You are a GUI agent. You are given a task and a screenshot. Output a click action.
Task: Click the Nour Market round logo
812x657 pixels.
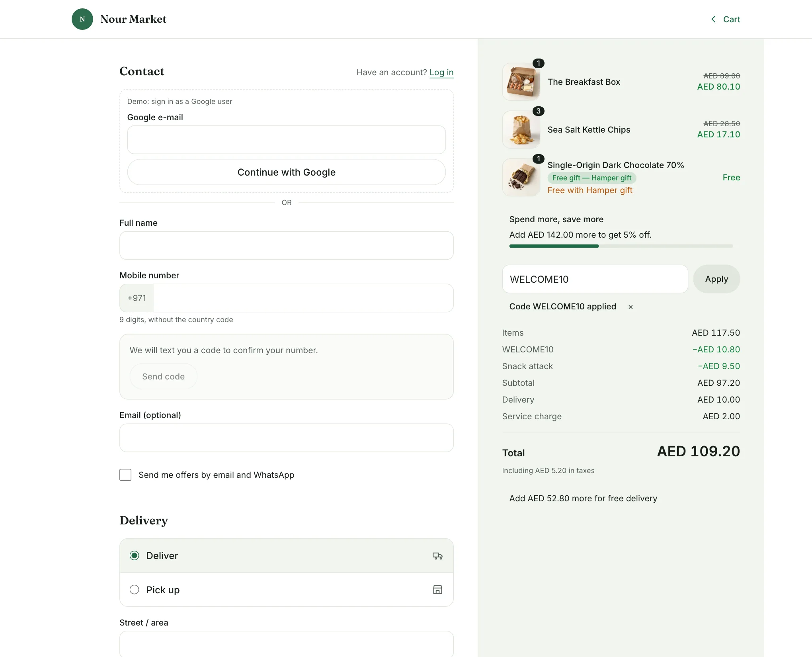(x=82, y=19)
